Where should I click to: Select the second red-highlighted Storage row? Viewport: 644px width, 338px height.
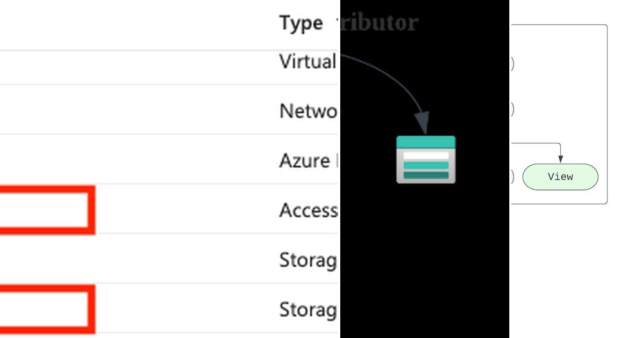coord(47,310)
